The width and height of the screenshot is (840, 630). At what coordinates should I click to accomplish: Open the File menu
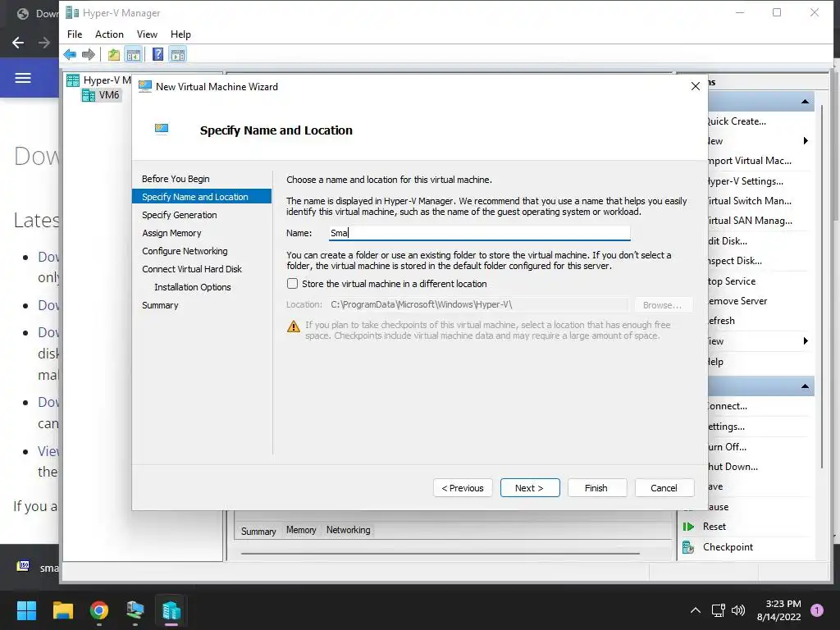[75, 34]
